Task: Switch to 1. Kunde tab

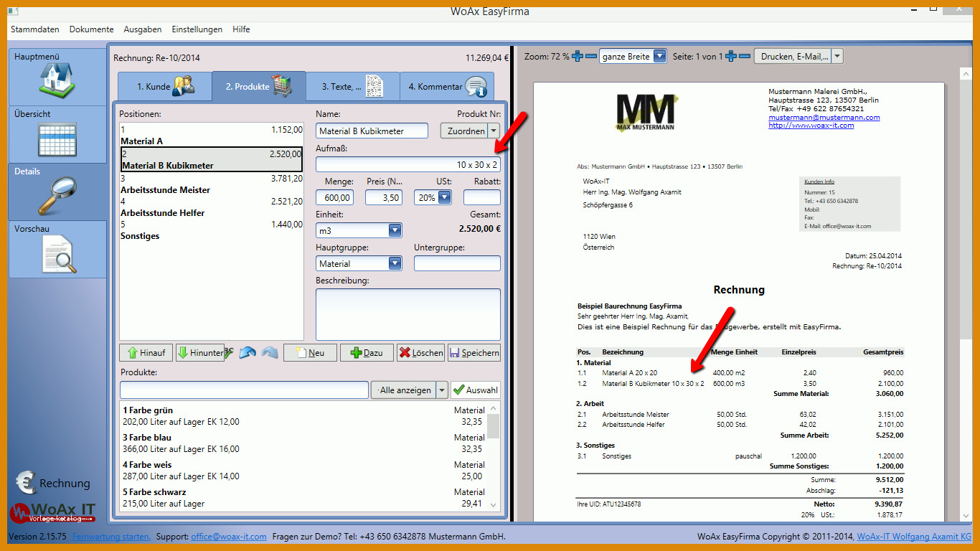Action: point(165,86)
